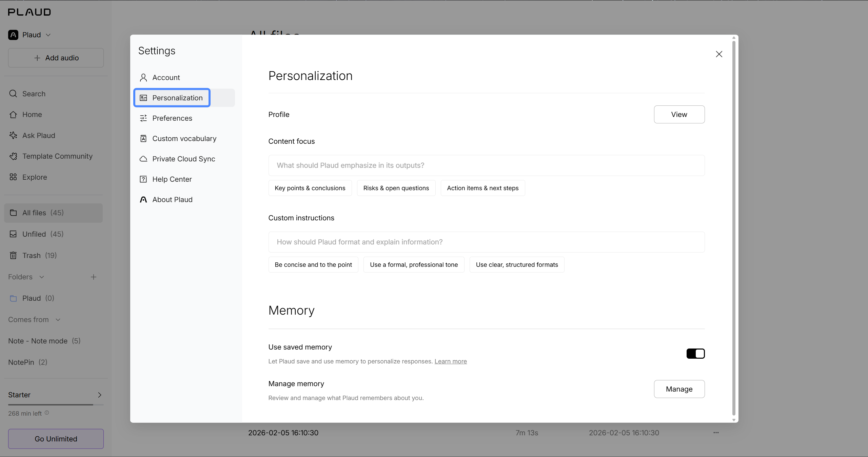The image size is (868, 457).
Task: Collapse the Comes from section chevron
Action: tap(58, 320)
